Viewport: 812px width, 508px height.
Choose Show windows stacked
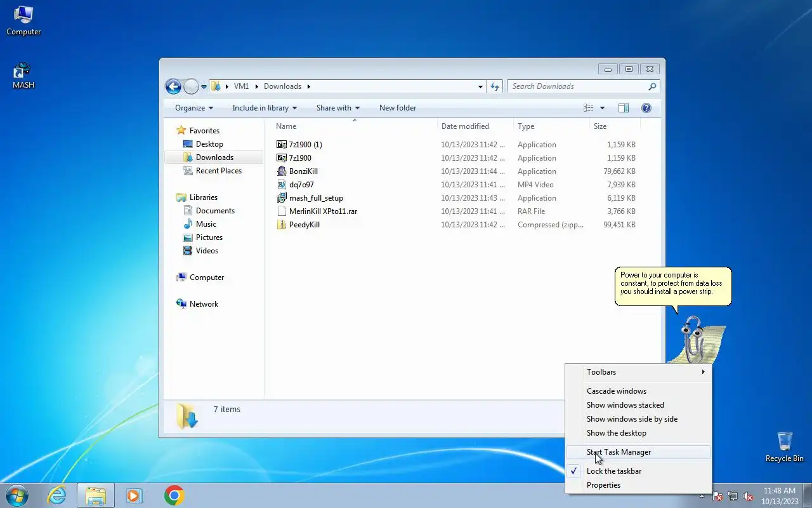point(638,405)
